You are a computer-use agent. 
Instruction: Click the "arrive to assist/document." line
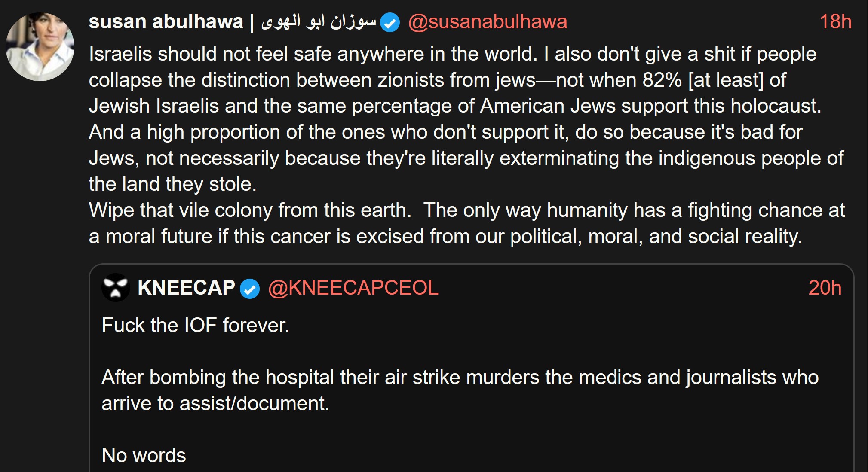pos(215,404)
